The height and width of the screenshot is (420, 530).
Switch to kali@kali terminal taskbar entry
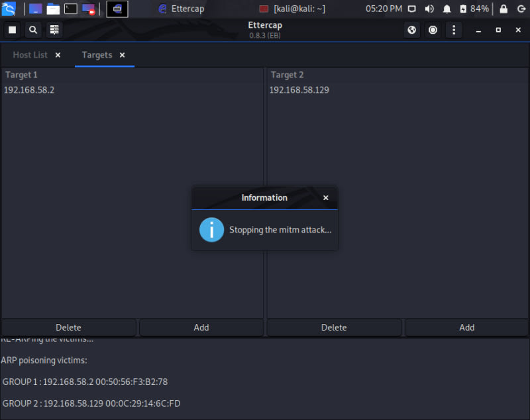click(x=292, y=9)
